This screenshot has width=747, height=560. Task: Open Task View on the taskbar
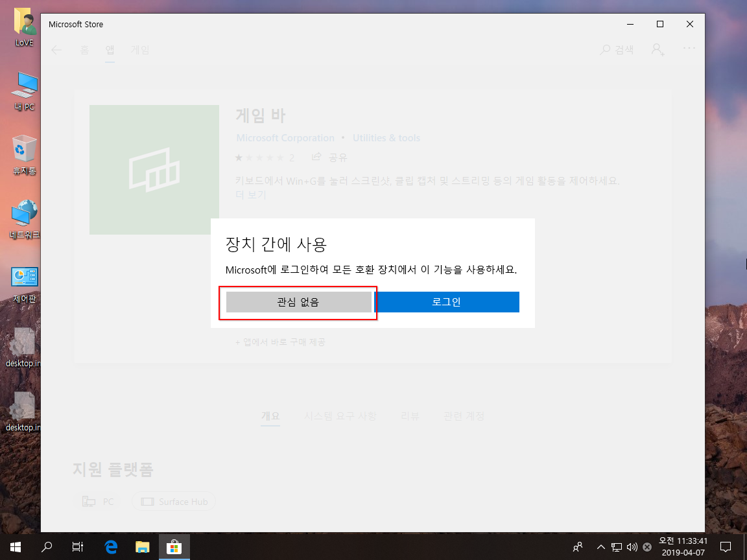point(78,547)
